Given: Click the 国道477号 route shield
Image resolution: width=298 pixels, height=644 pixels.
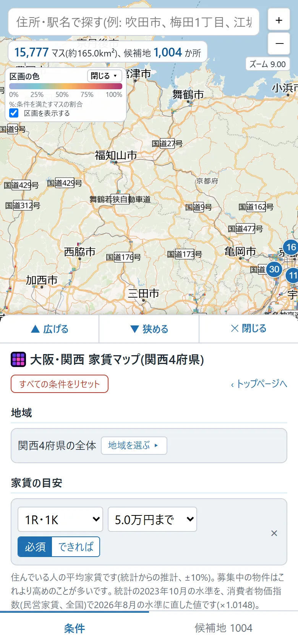Looking at the screenshot, I should [245, 229].
